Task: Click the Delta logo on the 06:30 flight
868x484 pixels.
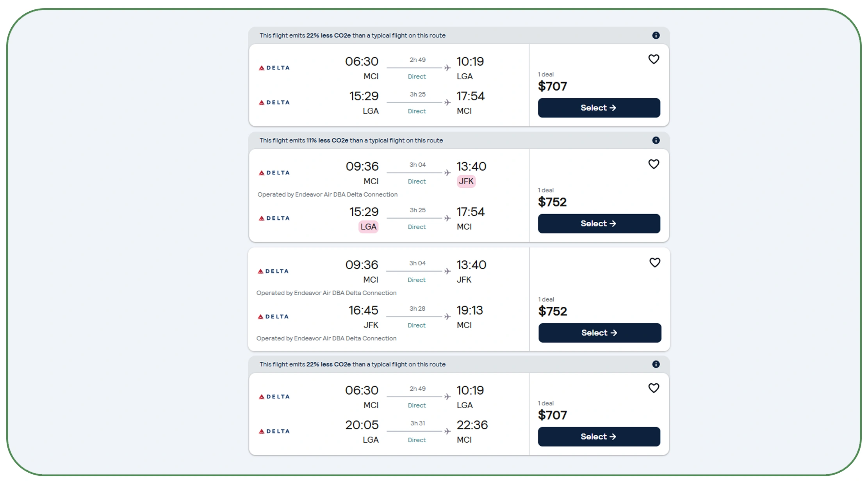Action: click(273, 67)
